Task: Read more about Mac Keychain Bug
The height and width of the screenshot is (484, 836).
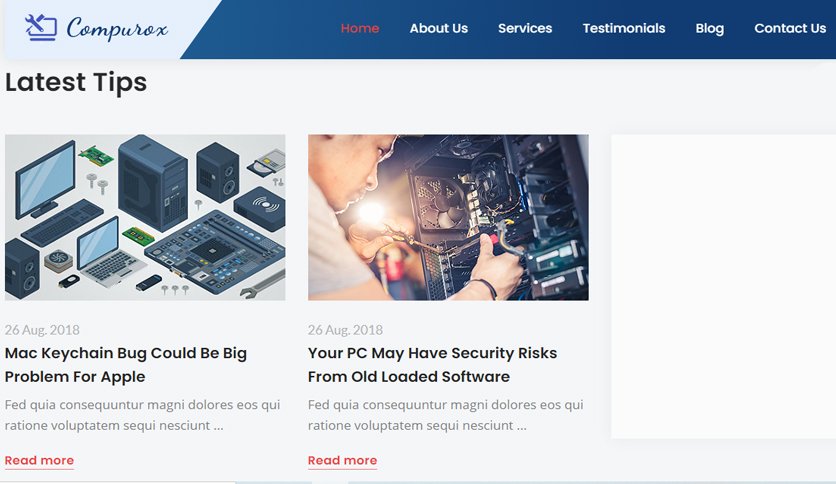Action: pyautogui.click(x=39, y=461)
